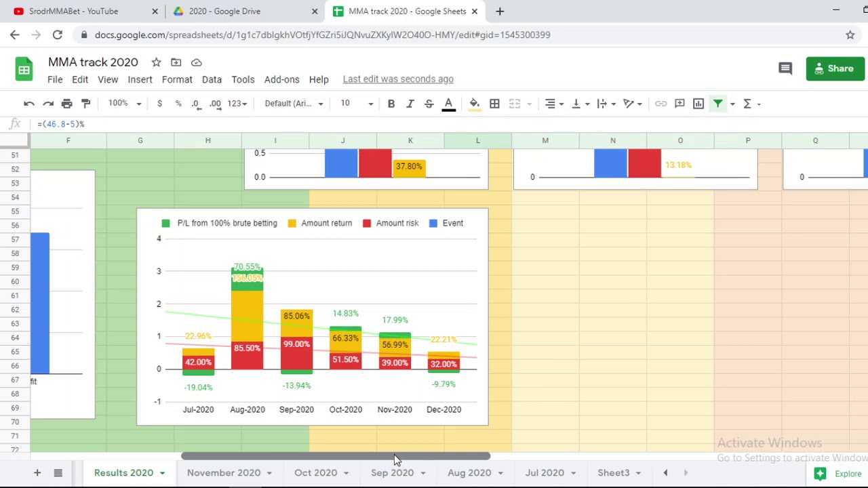Open the Tools menu
This screenshot has height=488, width=868.
click(243, 79)
